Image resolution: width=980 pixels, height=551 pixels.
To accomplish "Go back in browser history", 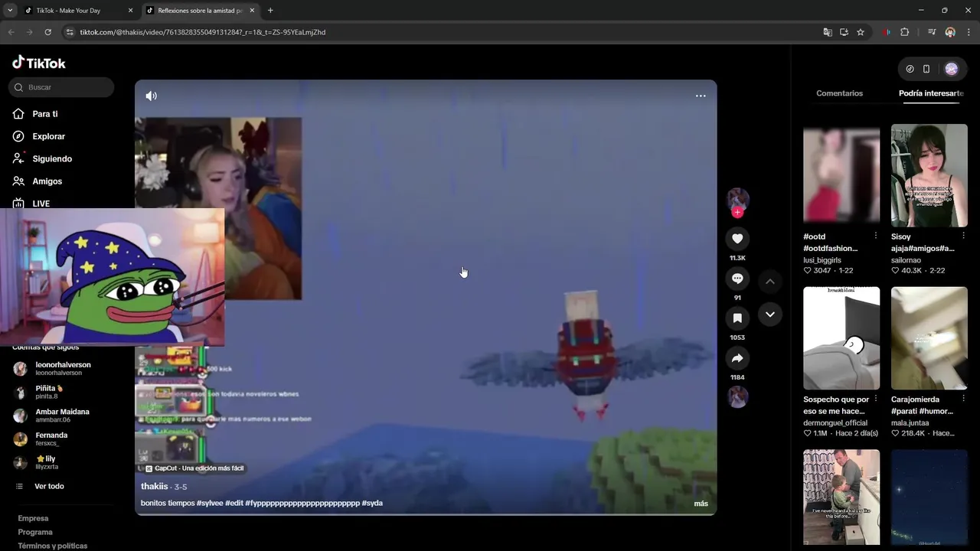I will [11, 32].
